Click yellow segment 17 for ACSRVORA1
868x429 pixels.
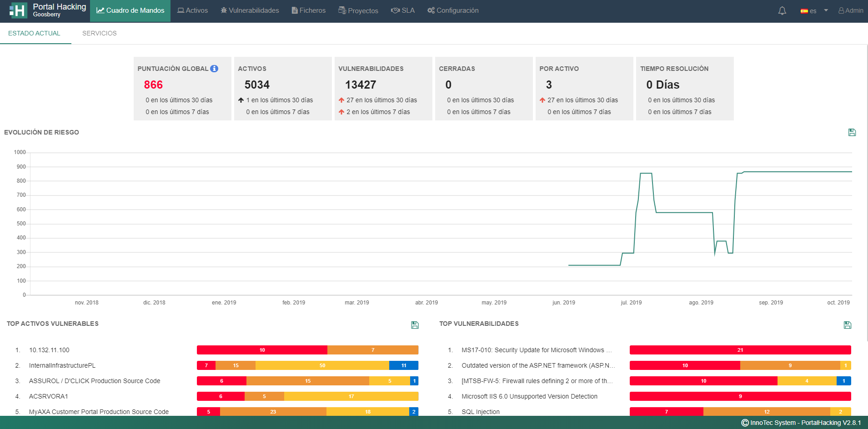point(351,396)
